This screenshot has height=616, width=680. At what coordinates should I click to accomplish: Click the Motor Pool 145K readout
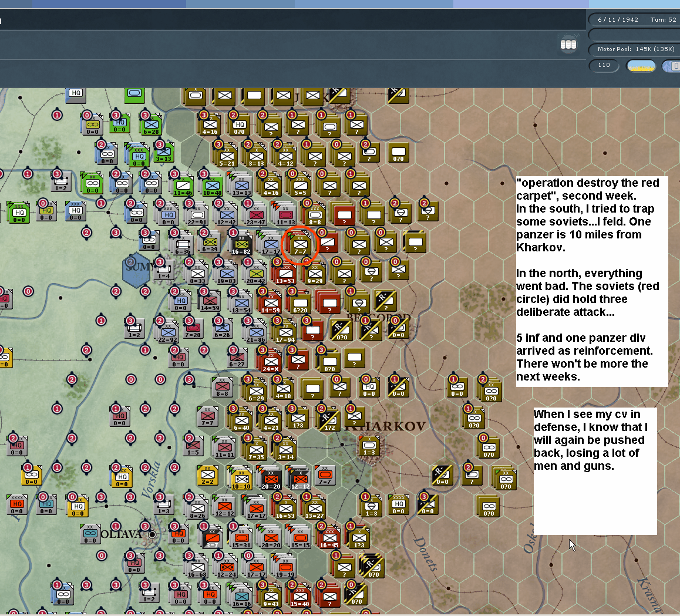pyautogui.click(x=636, y=49)
